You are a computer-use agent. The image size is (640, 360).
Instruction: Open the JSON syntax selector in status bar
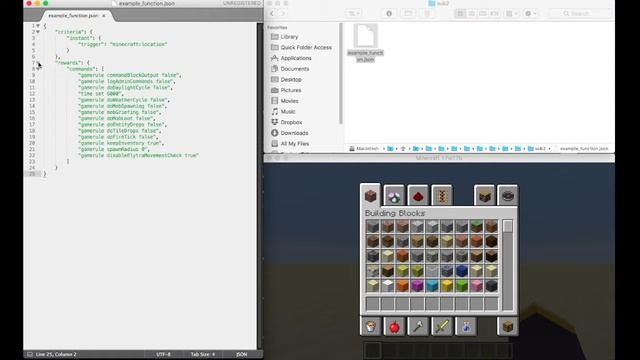click(242, 354)
